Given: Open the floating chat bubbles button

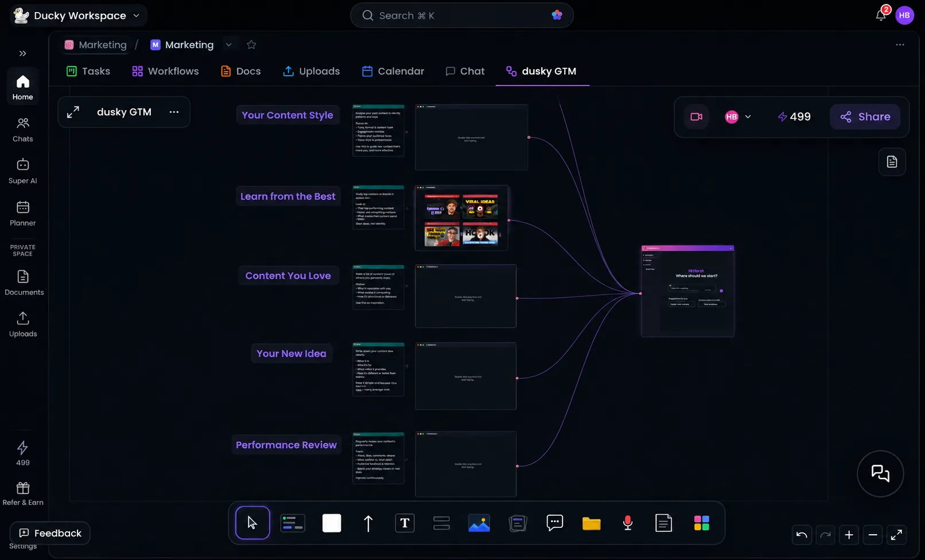Looking at the screenshot, I should (x=880, y=473).
